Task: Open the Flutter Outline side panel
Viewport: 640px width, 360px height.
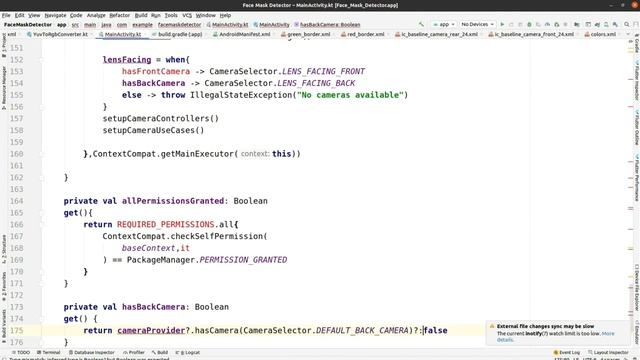Action: tap(636, 127)
